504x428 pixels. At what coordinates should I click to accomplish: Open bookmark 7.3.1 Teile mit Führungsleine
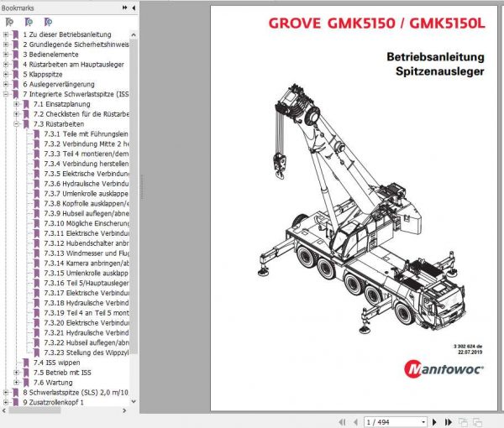coord(87,134)
